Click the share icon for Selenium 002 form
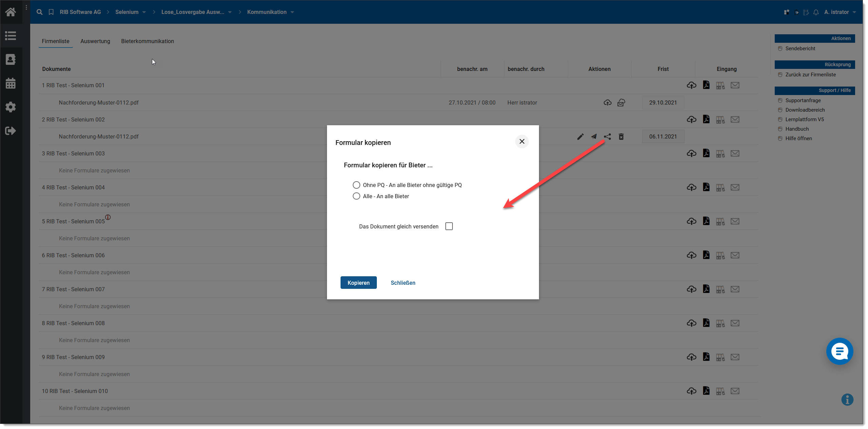Image resolution: width=868 pixels, height=429 pixels. [607, 136]
